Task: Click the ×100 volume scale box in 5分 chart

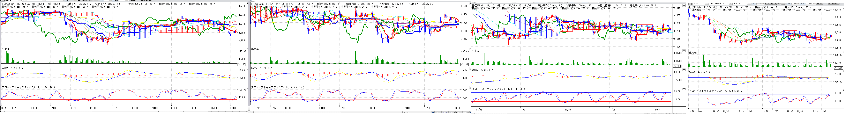Action: [x=242, y=64]
